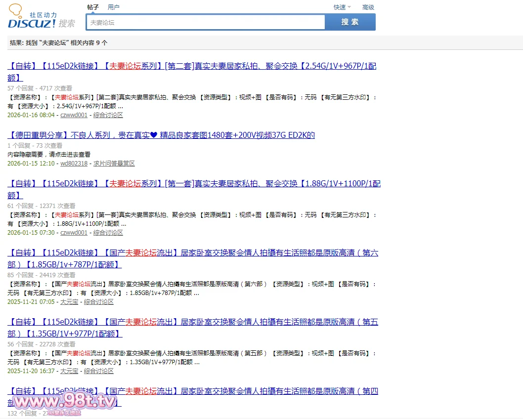This screenshot has width=523, height=420.
Task: Open author 大元宝 on the 2025-11-21 post
Action: (69, 302)
